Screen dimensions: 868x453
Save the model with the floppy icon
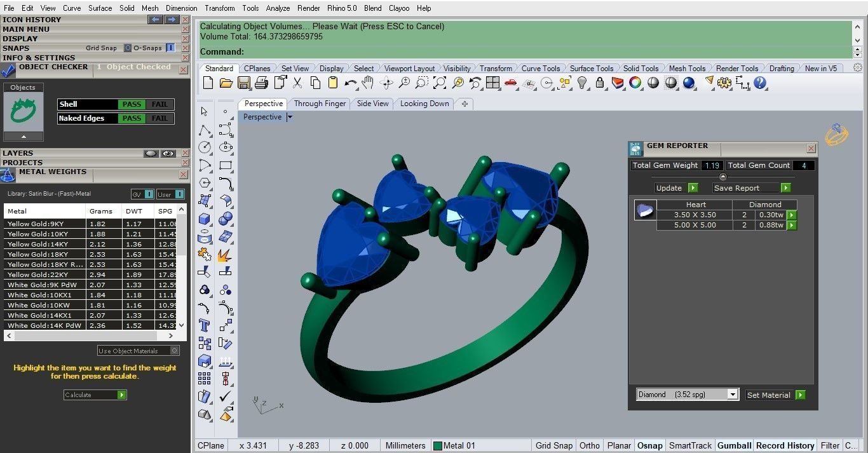point(243,83)
